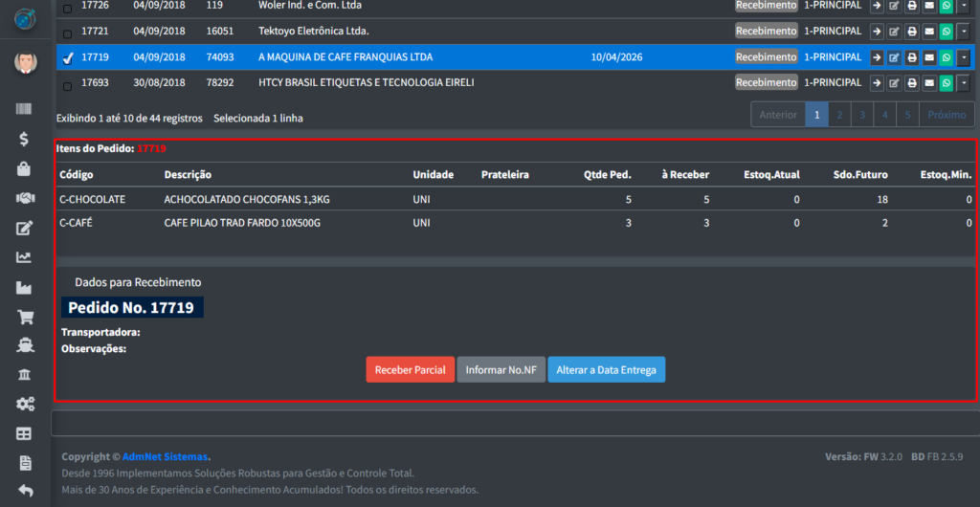The width and height of the screenshot is (980, 507).
Task: Click the barcode icon in the sidebar
Action: [x=25, y=109]
